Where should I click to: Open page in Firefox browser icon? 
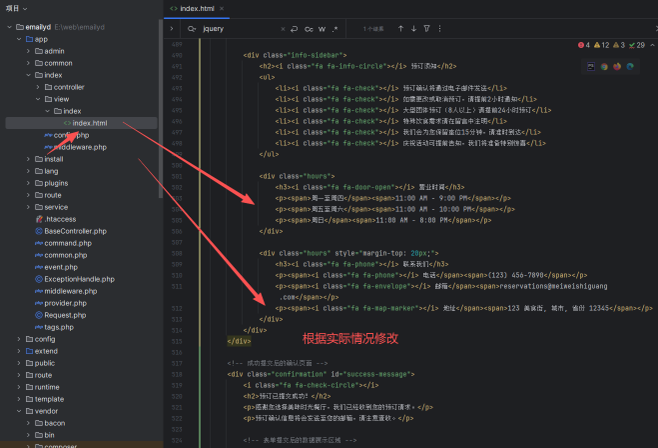click(x=617, y=67)
